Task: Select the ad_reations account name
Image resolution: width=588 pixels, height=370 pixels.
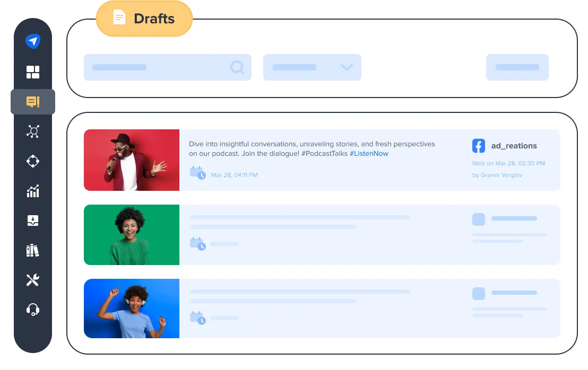Action: (x=514, y=146)
